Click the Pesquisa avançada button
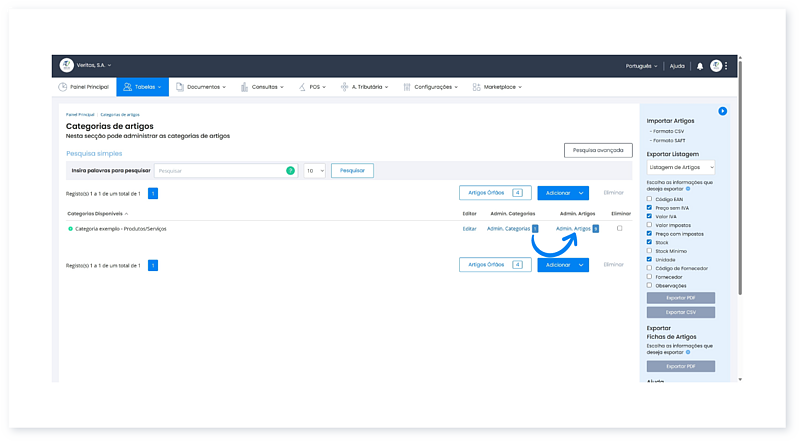 click(x=597, y=150)
